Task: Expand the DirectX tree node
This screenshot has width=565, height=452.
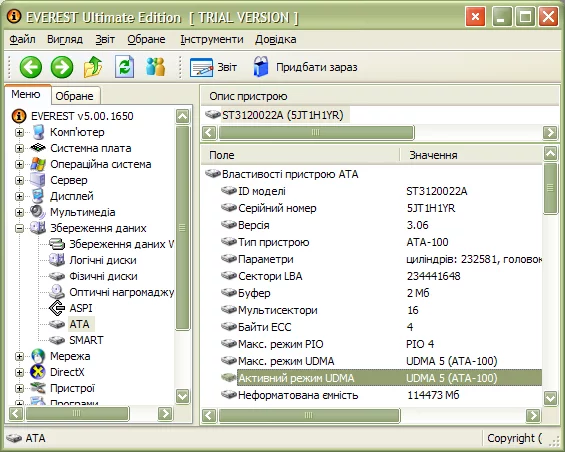Action: tap(19, 372)
